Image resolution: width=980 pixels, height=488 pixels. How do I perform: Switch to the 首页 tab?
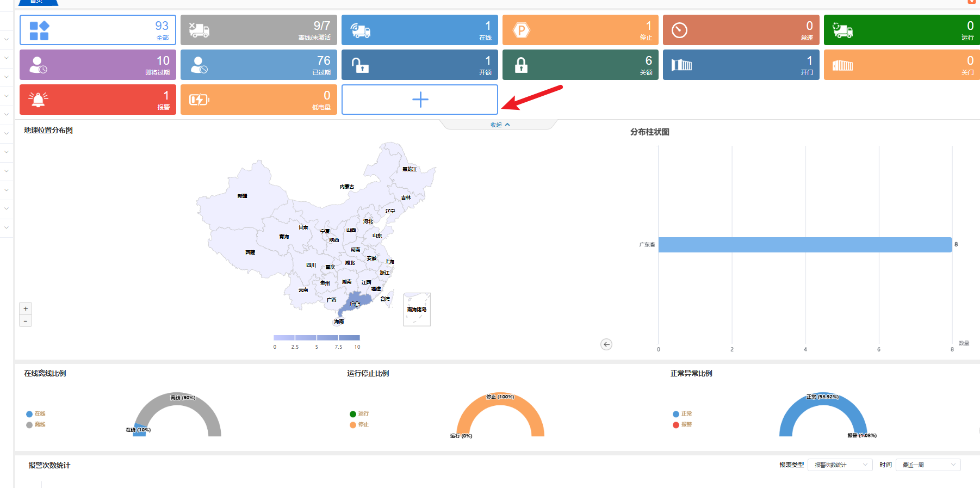click(37, 2)
